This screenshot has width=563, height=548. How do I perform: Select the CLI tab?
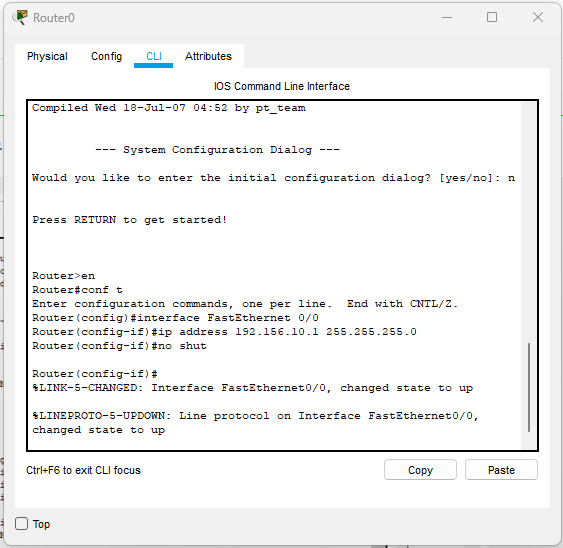154,56
